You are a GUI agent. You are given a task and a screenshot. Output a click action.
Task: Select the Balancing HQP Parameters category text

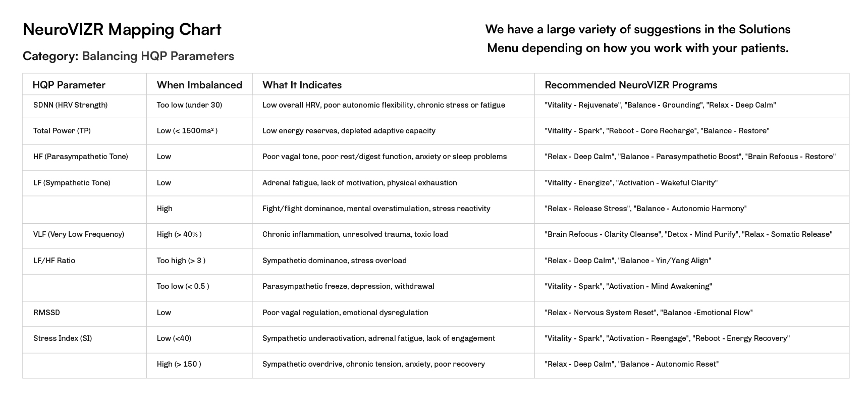(x=158, y=56)
